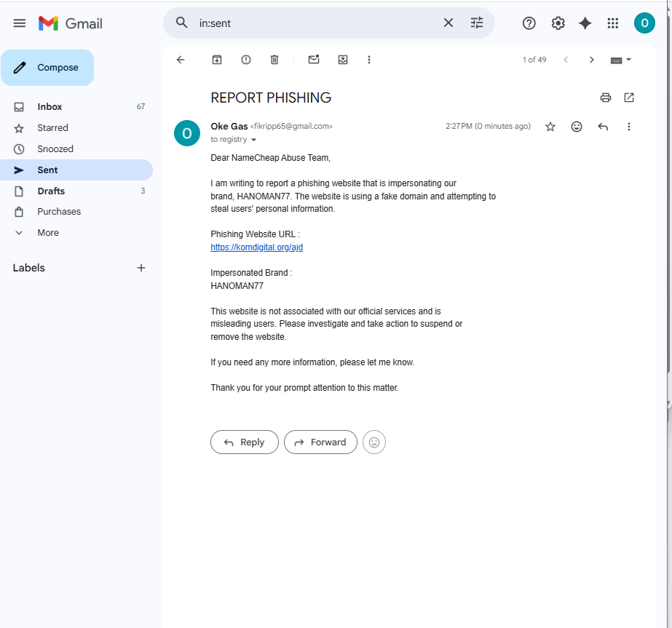Click the reply arrow in header
Viewport: 672px width, 628px height.
(603, 127)
